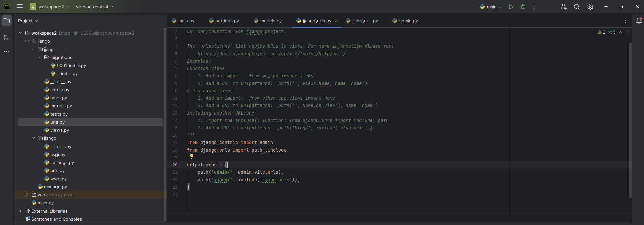Expand External Libraries node

(x=21, y=211)
